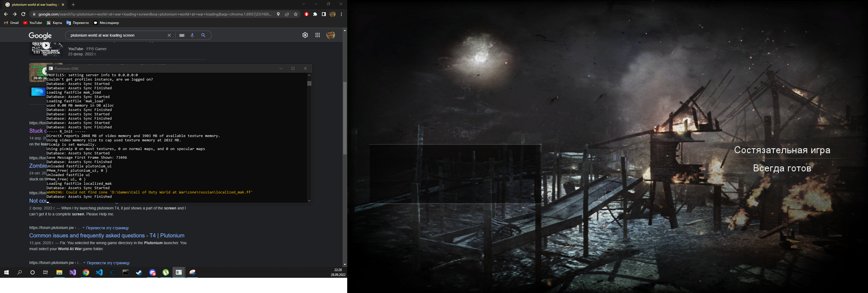Open the red ad-blocker extension icon
868x293 pixels.
pyautogui.click(x=306, y=14)
